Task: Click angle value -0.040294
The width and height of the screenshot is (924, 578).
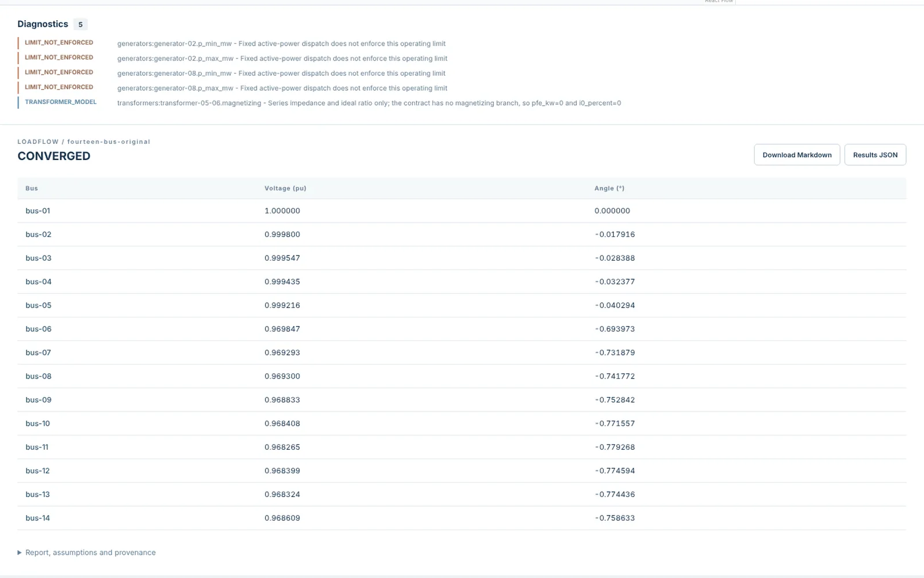Action: (x=614, y=306)
